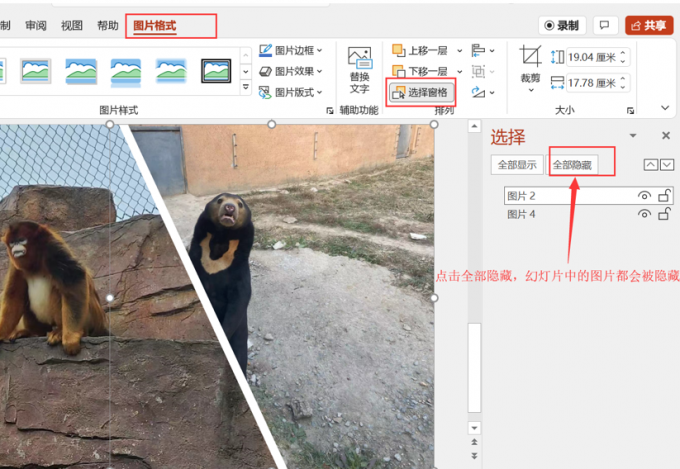Edit the height field 19.04 厘米
Image resolution: width=680 pixels, height=469 pixels.
pyautogui.click(x=592, y=57)
